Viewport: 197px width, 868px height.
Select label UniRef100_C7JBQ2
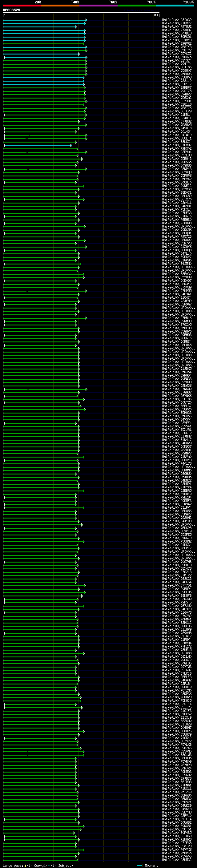[x=177, y=122]
